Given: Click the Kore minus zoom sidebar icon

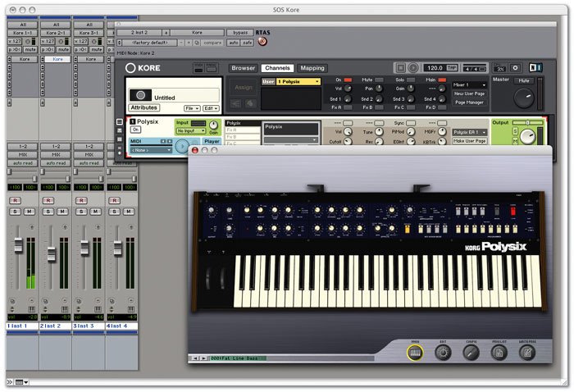Looking at the screenshot, I should (x=120, y=148).
